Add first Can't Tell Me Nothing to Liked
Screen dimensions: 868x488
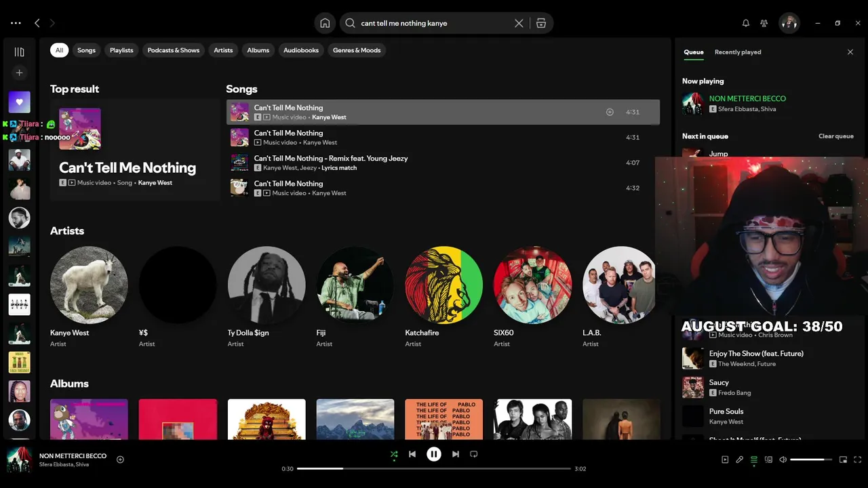610,112
